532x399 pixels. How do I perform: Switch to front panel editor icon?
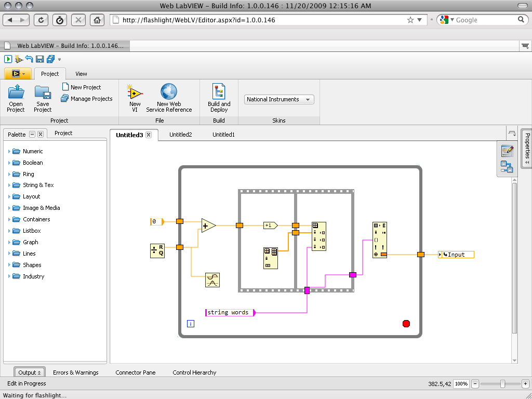click(x=507, y=151)
